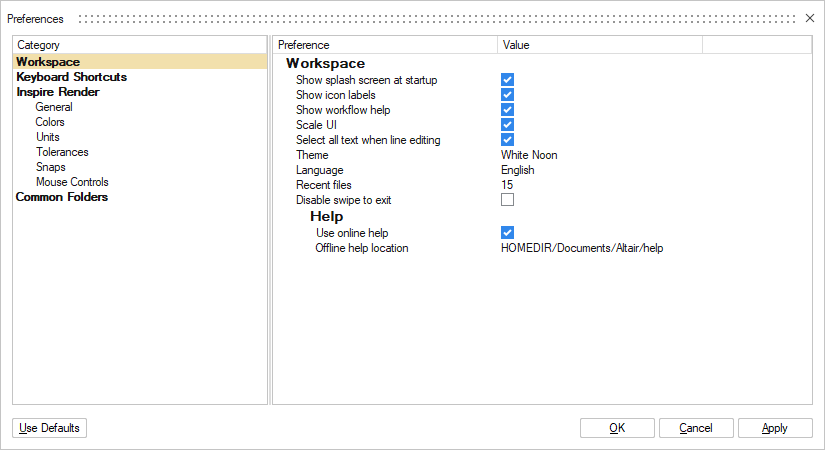825x450 pixels.
Task: Select Keyboard Shortcuts category
Action: 71,77
